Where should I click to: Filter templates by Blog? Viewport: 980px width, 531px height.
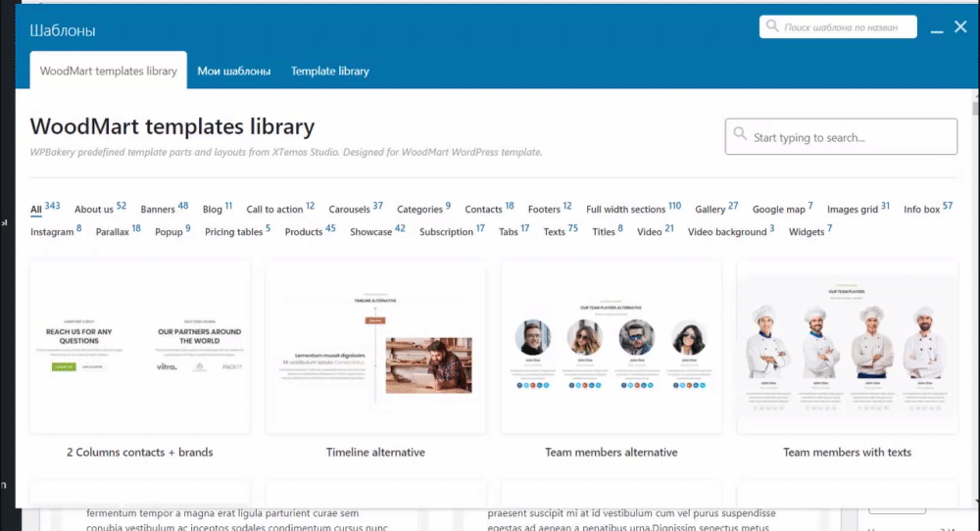click(218, 208)
